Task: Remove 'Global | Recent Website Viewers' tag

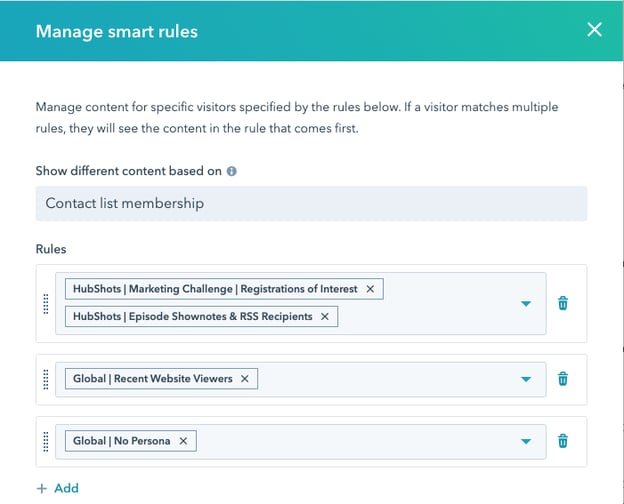Action: 245,379
